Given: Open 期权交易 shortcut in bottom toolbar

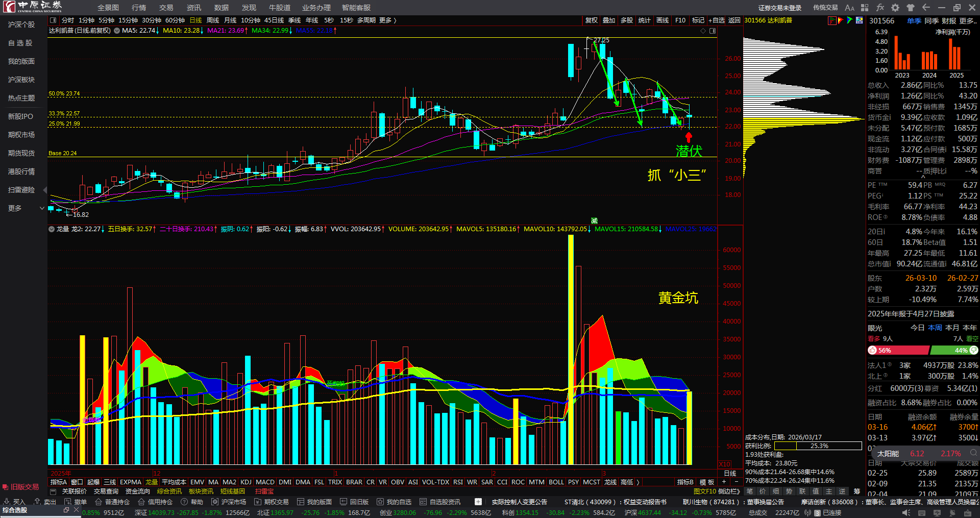Looking at the screenshot, I should [272, 502].
